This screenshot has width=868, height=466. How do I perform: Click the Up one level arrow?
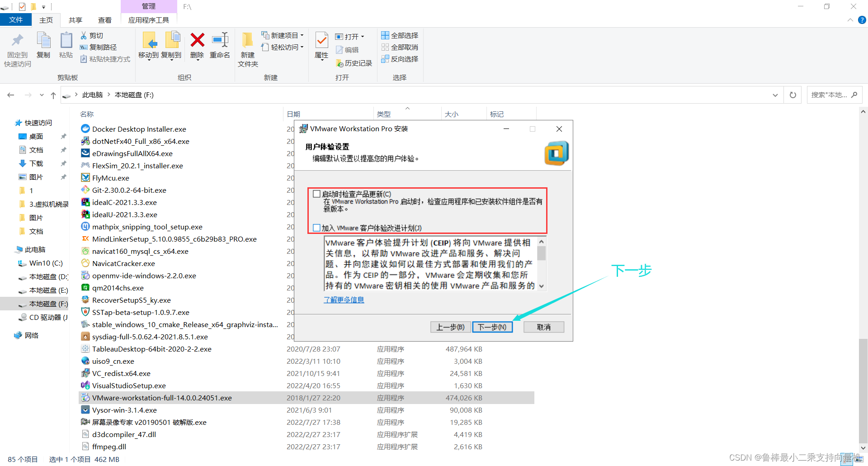[x=53, y=95]
